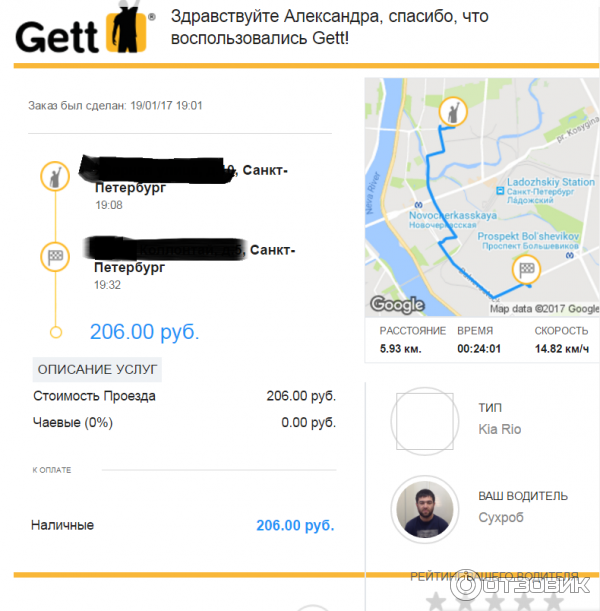
Task: Click the Наличные payment amount 206.00 руб.
Action: 295,525
